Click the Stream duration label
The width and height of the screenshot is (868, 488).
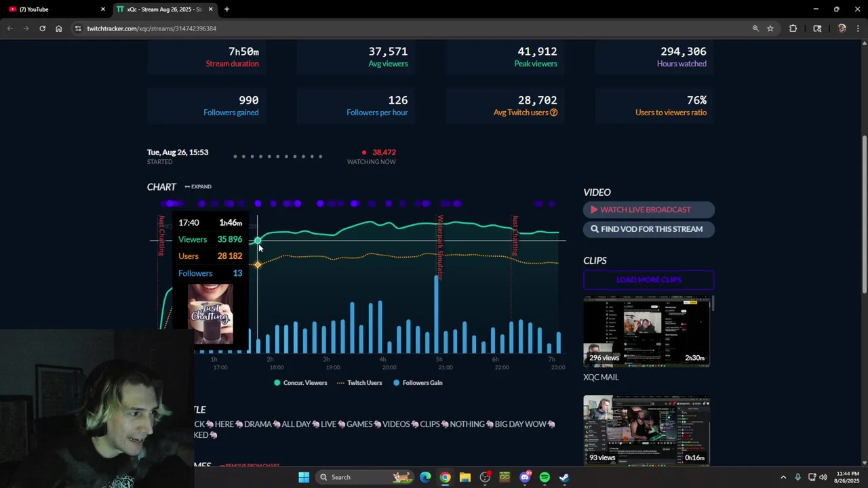pos(232,64)
